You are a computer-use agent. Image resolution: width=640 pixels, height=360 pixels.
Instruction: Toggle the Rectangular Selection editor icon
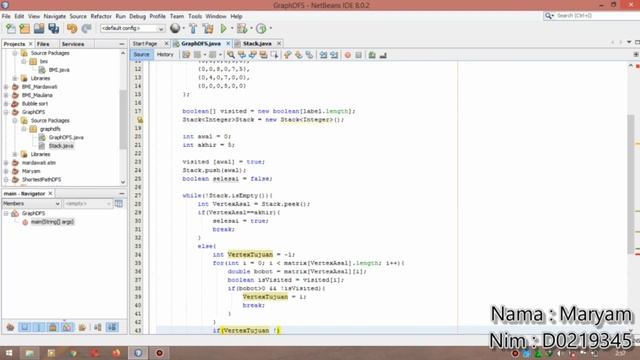pos(275,55)
